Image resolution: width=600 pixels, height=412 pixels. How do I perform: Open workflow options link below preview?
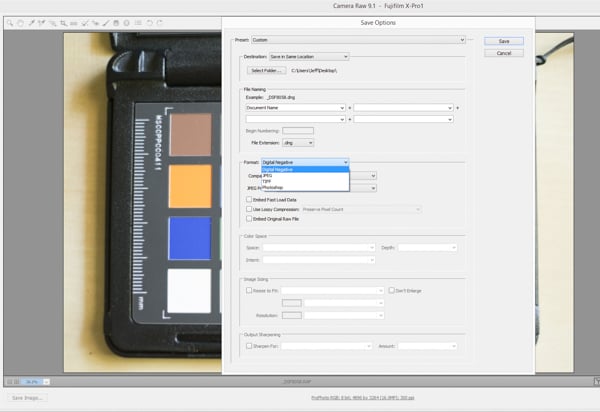click(362, 398)
